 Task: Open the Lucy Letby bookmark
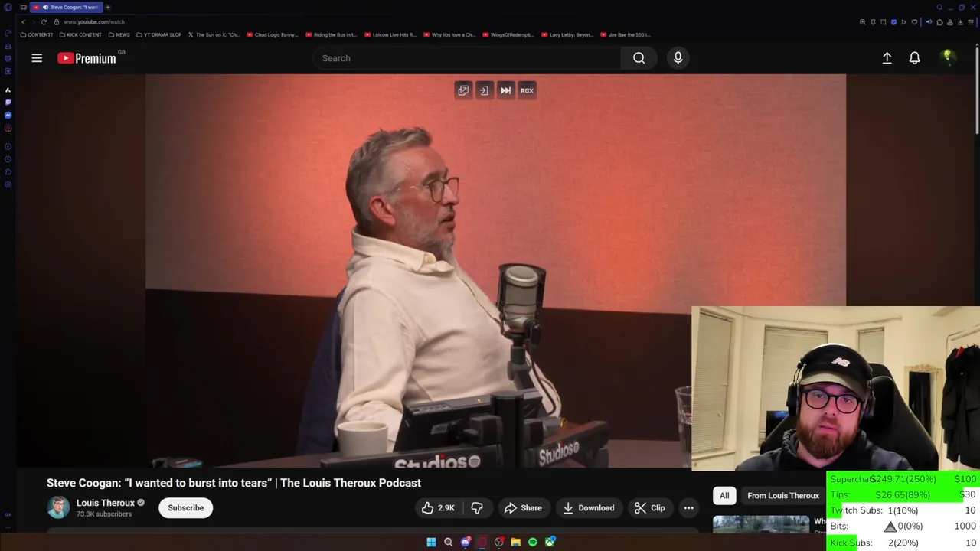[567, 34]
